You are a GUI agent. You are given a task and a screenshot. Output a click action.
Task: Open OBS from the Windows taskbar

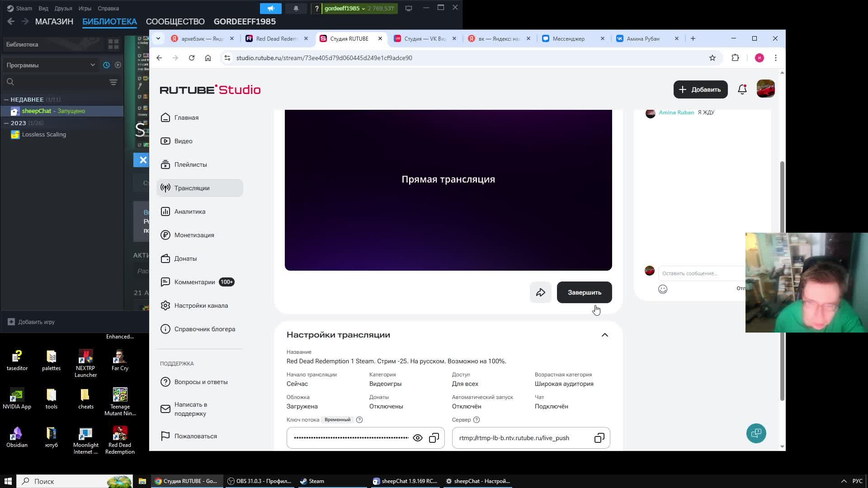point(259,481)
